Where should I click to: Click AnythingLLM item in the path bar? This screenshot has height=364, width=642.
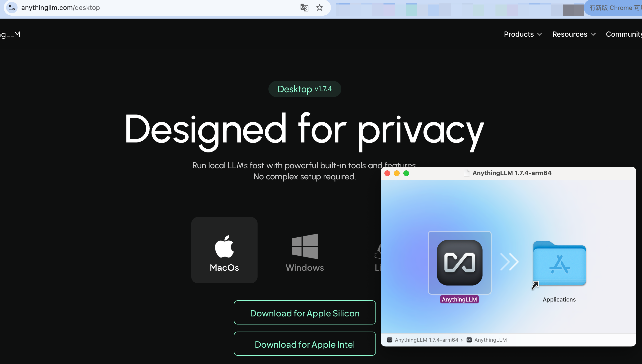click(x=490, y=340)
